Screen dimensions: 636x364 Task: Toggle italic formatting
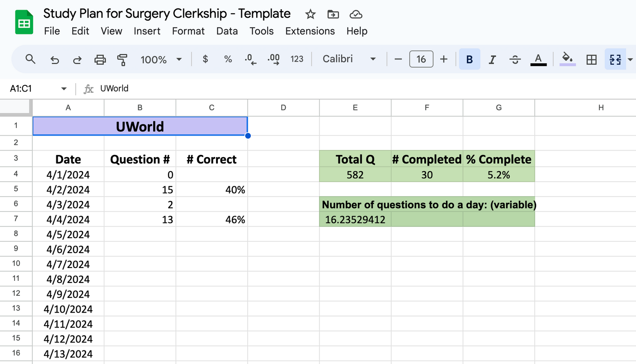point(492,59)
